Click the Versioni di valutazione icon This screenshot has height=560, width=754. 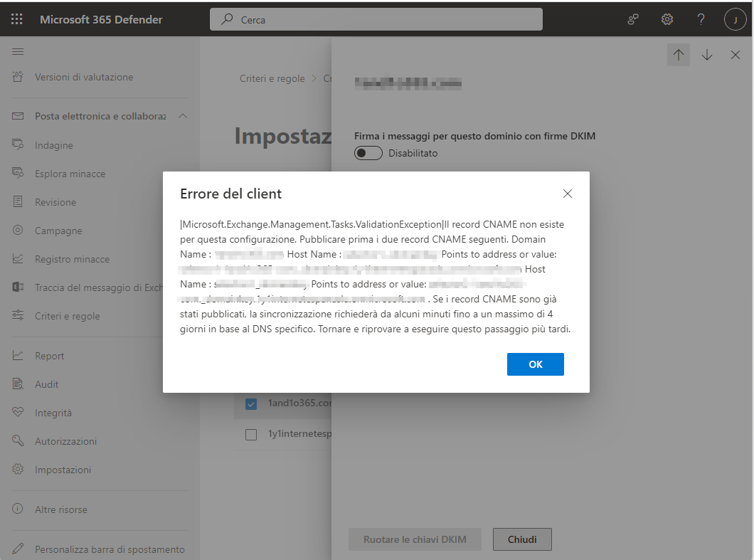point(18,77)
